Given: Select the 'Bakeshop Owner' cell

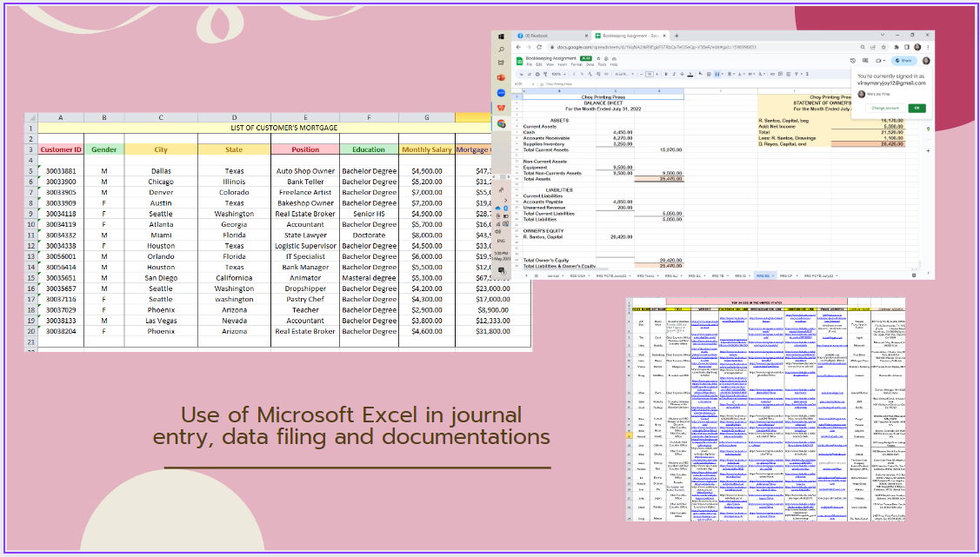Looking at the screenshot, I should coord(305,203).
